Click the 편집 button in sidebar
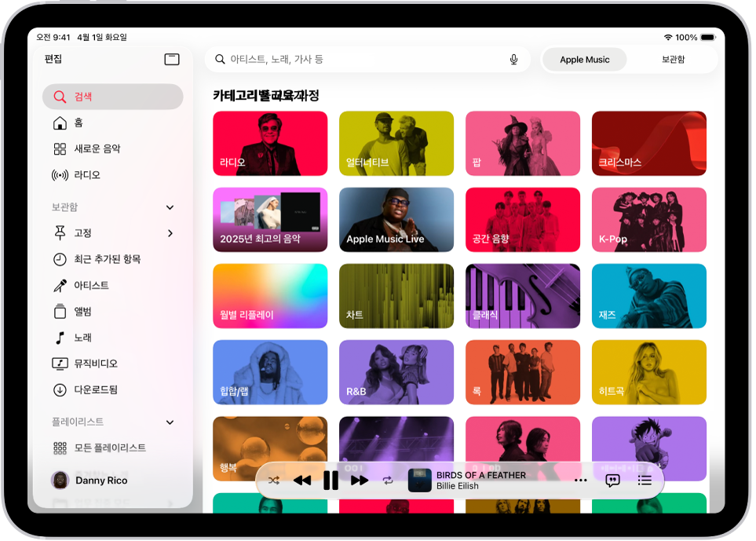 click(x=53, y=59)
